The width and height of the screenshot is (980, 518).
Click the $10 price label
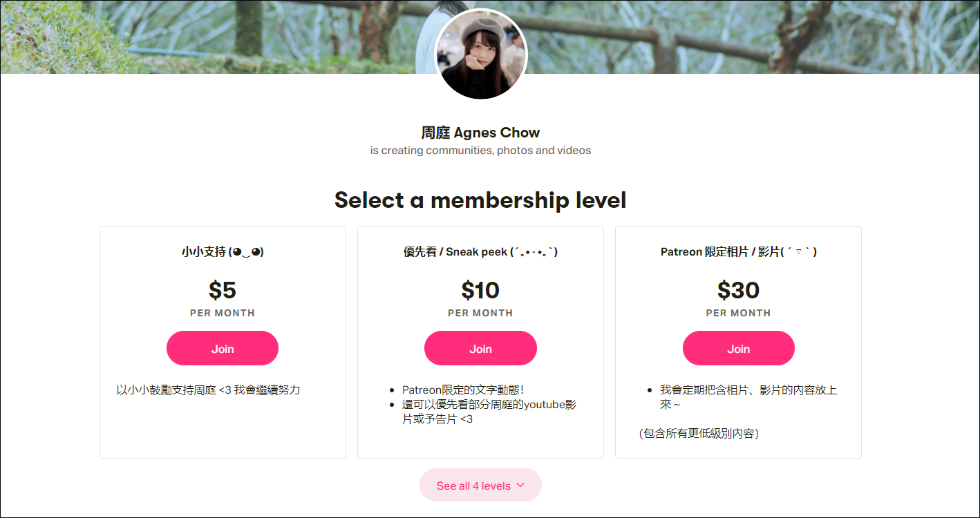tap(480, 290)
